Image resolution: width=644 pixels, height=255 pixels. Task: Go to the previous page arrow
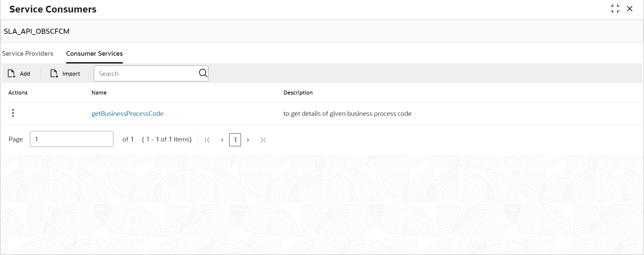pyautogui.click(x=222, y=140)
